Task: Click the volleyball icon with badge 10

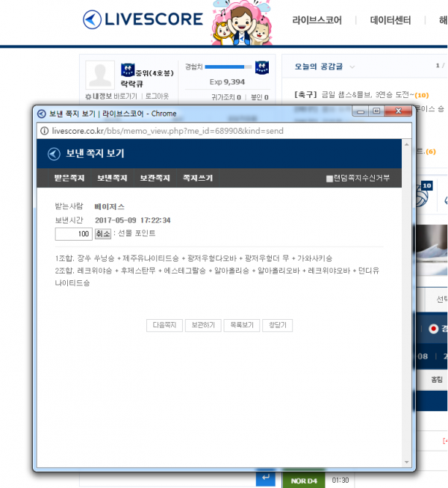Action: [x=424, y=195]
